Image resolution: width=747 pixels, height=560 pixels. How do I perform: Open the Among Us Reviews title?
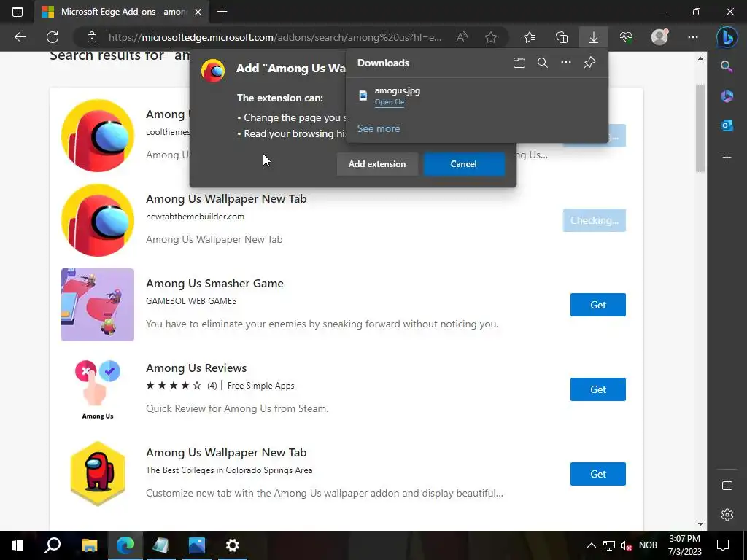(x=196, y=368)
